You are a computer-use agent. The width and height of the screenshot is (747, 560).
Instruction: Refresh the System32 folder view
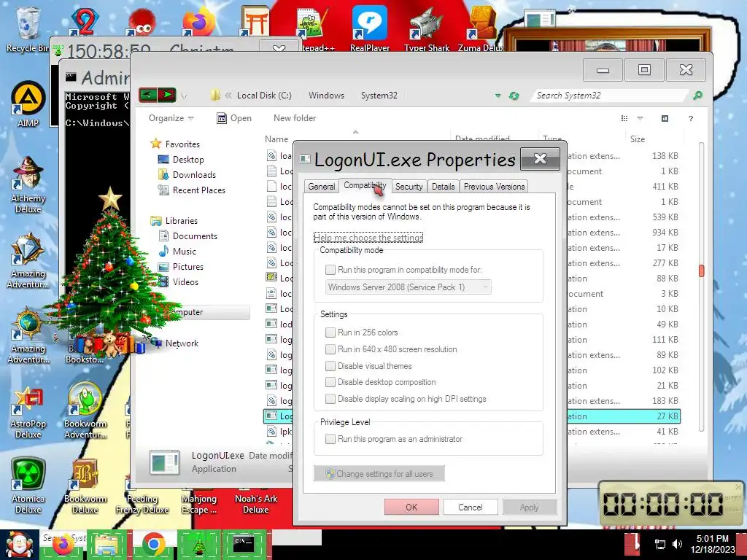click(514, 96)
